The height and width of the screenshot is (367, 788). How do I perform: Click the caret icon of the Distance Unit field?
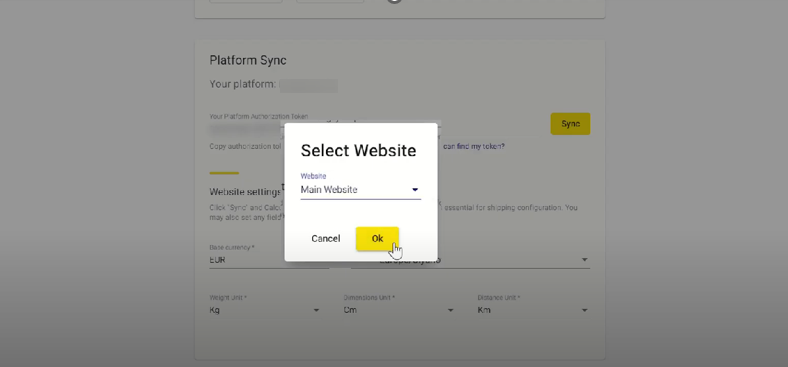(x=584, y=310)
